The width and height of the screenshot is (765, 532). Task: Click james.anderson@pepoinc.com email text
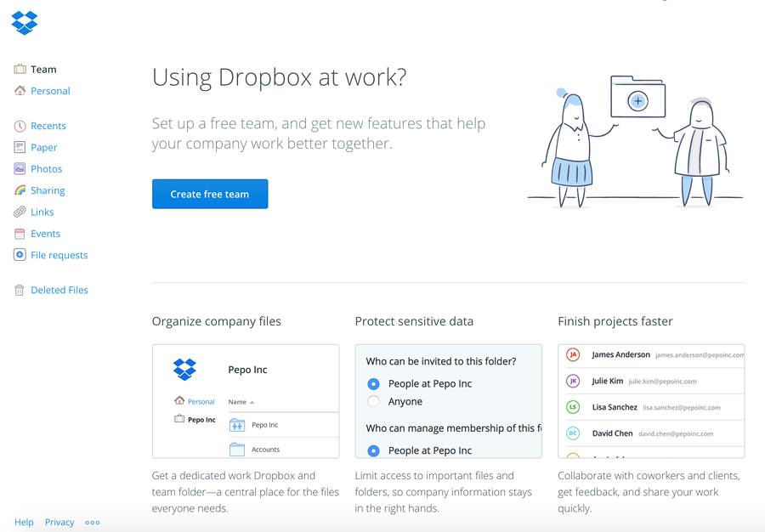700,355
